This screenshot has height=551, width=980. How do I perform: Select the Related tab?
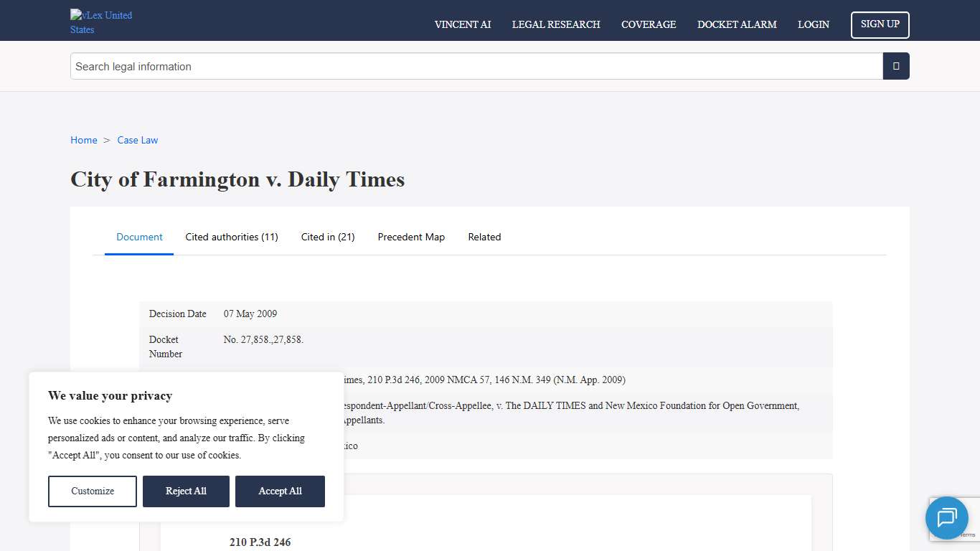click(484, 237)
